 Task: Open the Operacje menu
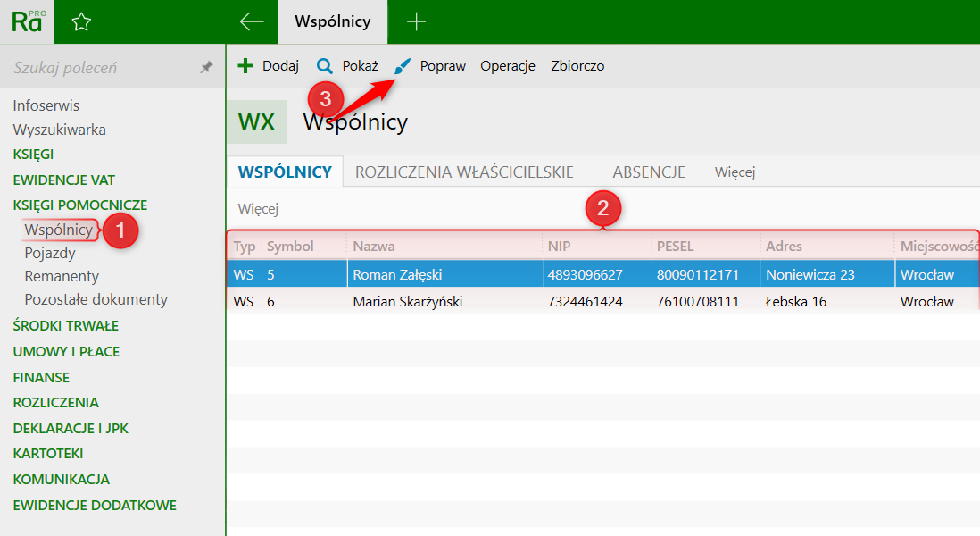pos(508,66)
